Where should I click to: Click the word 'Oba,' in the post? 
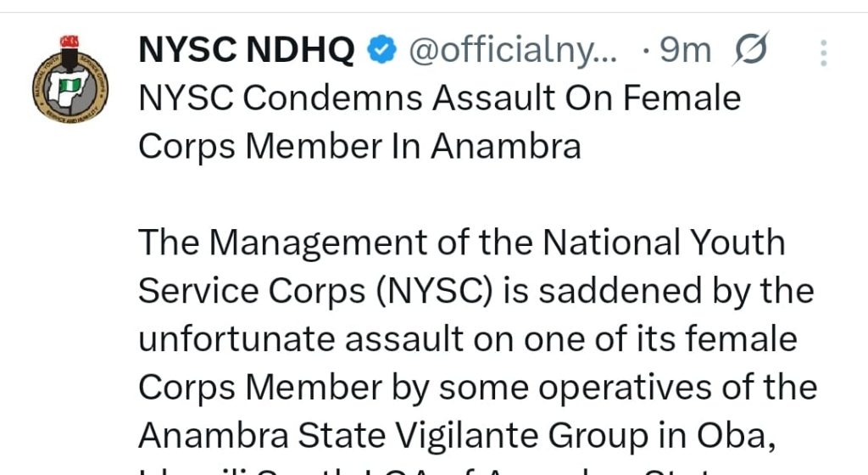[x=736, y=436]
